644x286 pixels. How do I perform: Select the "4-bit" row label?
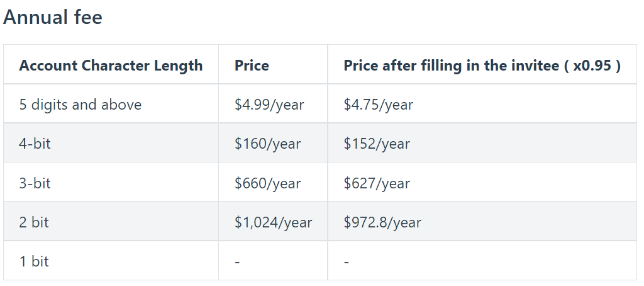[35, 144]
